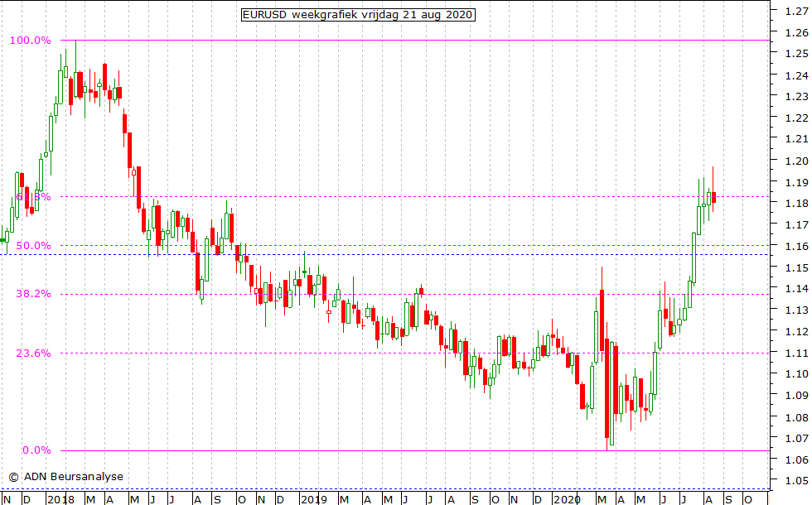
Task: Click the 1.09 price axis value
Action: click(x=796, y=396)
